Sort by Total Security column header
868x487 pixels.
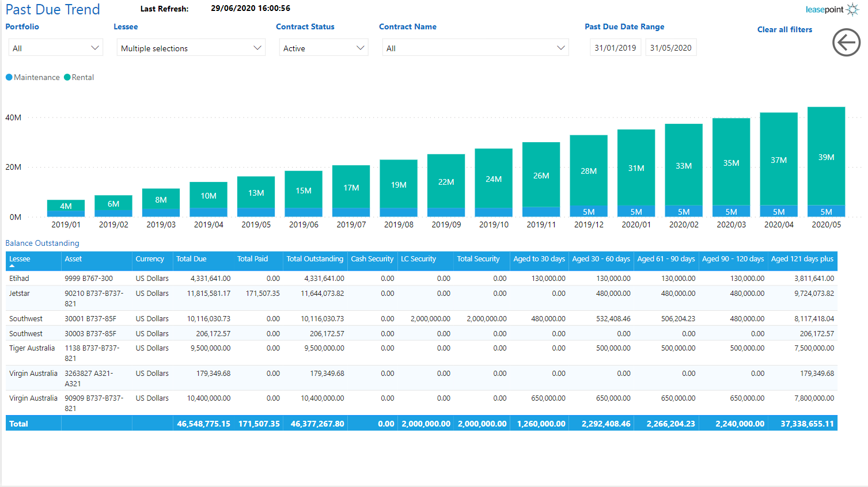(482, 261)
